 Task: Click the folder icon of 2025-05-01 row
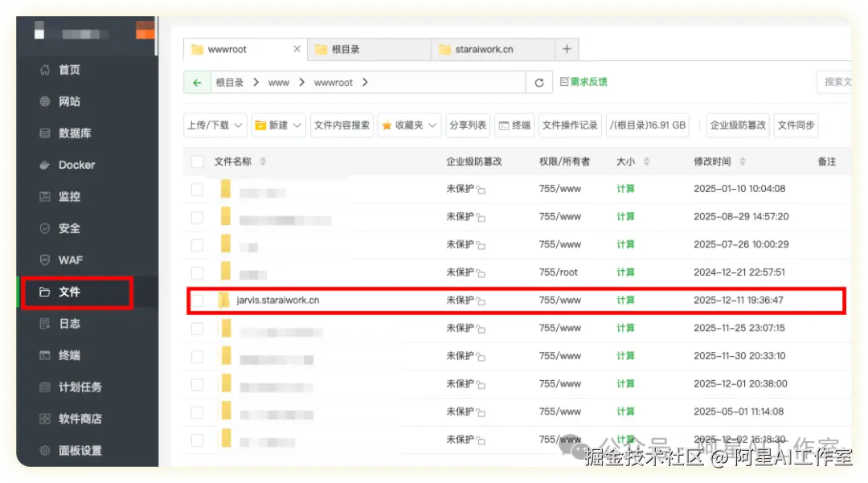[225, 411]
